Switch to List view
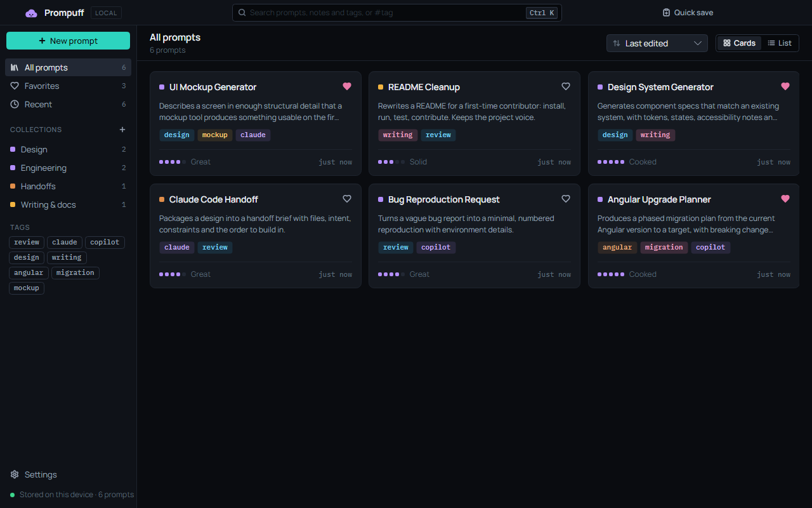The width and height of the screenshot is (812, 508). [x=780, y=43]
